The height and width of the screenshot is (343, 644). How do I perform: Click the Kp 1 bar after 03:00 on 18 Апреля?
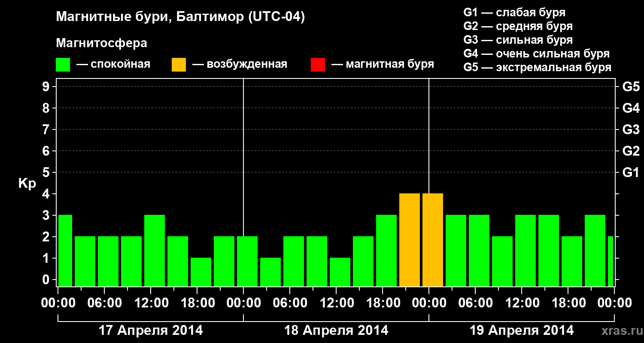[270, 272]
